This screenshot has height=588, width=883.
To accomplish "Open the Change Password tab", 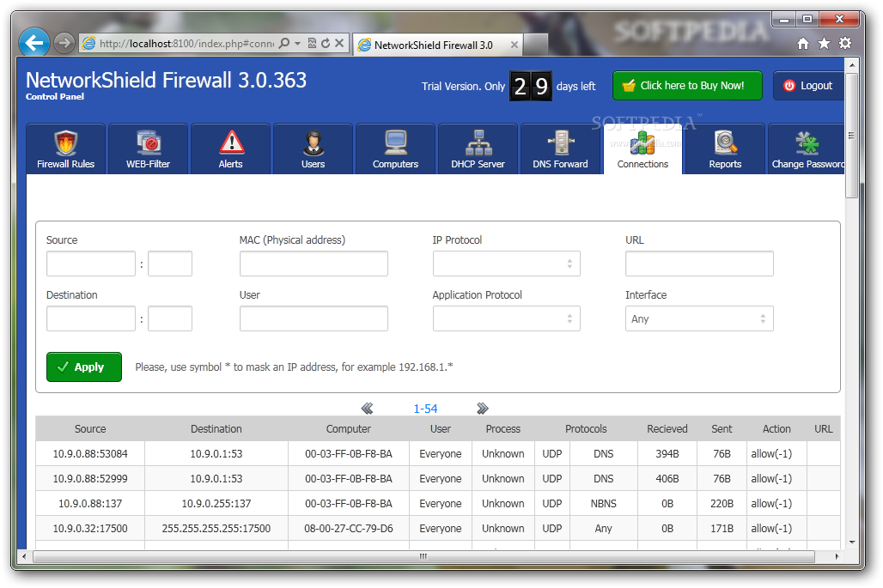I will point(807,149).
